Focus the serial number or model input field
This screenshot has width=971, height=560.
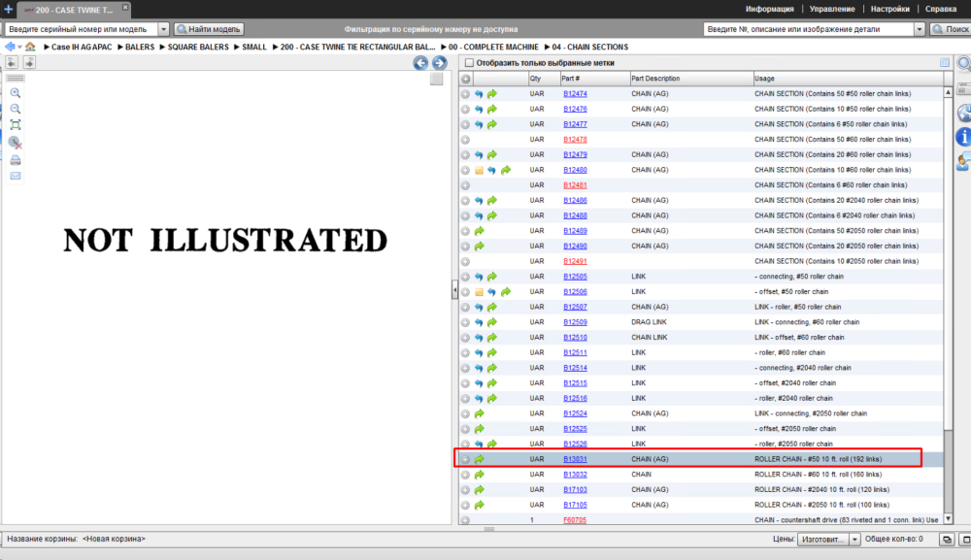point(82,29)
